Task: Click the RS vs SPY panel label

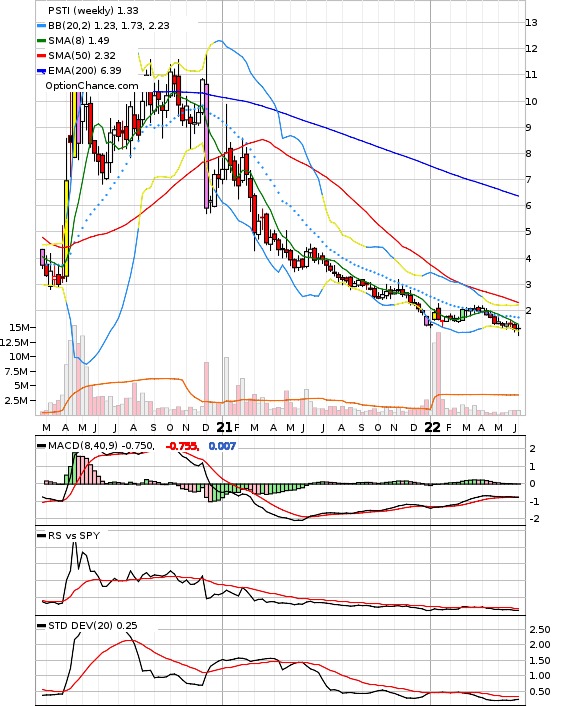Action: pyautogui.click(x=74, y=536)
